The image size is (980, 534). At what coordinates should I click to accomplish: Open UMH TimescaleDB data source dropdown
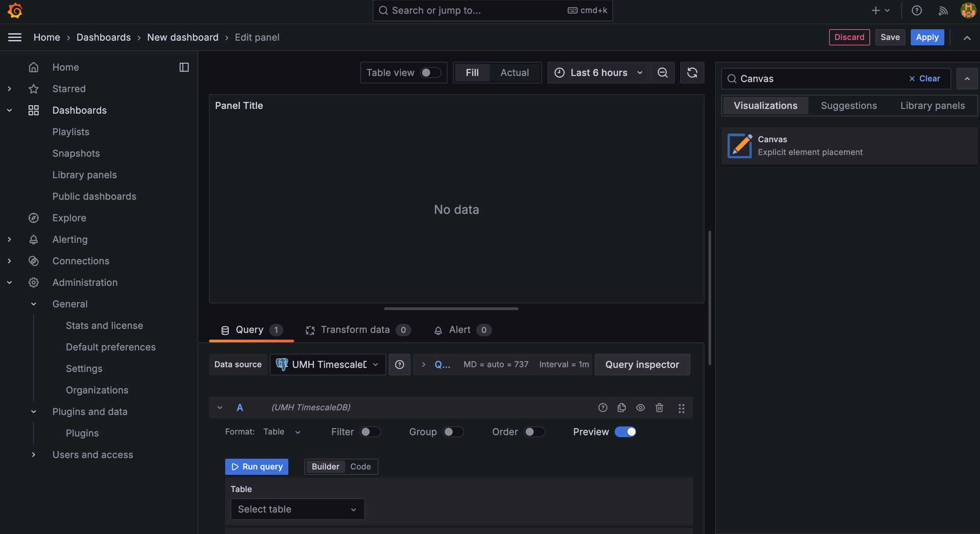click(328, 364)
